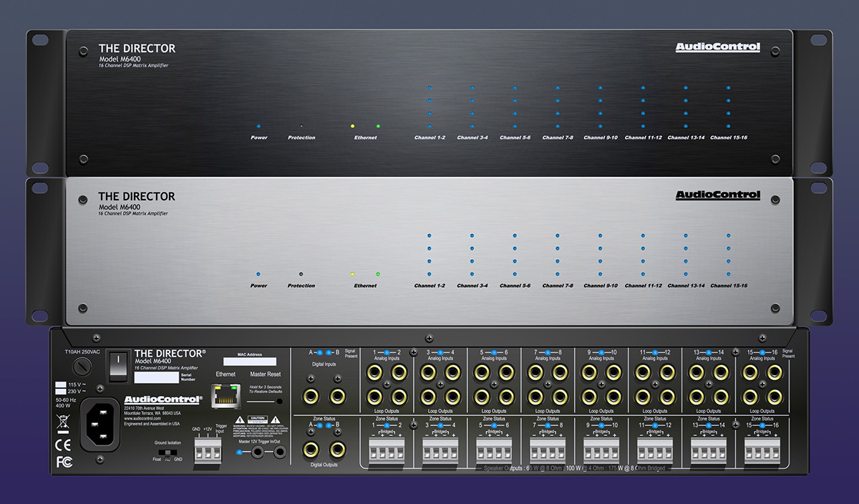Click the yellow Ethernet LED on the silver panel
Image resolution: width=859 pixels, height=504 pixels.
pyautogui.click(x=352, y=274)
